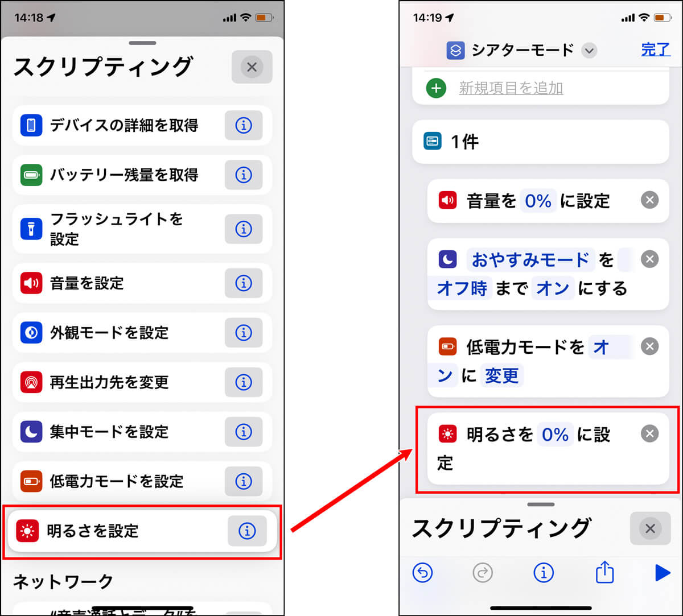This screenshot has width=683, height=616.
Task: Change the brightness 0% value
Action: point(555,435)
